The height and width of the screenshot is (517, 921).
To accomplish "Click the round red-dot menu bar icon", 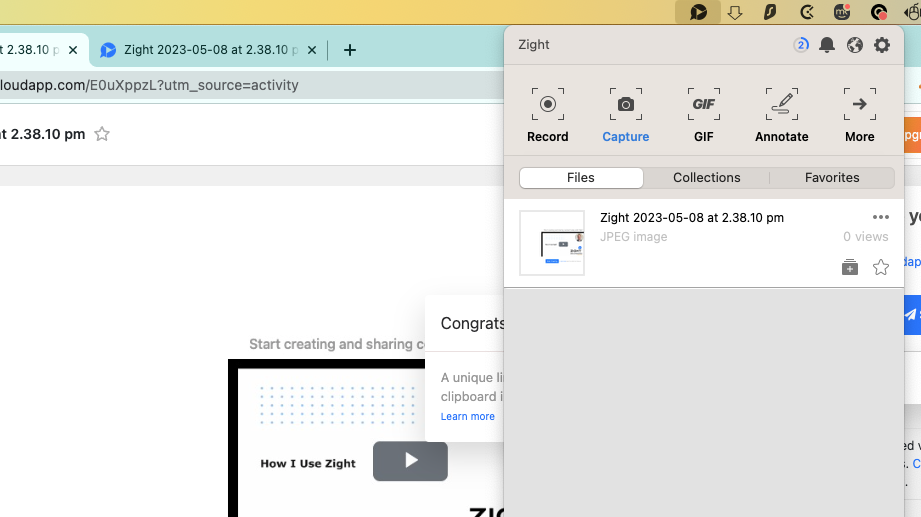I will [879, 12].
